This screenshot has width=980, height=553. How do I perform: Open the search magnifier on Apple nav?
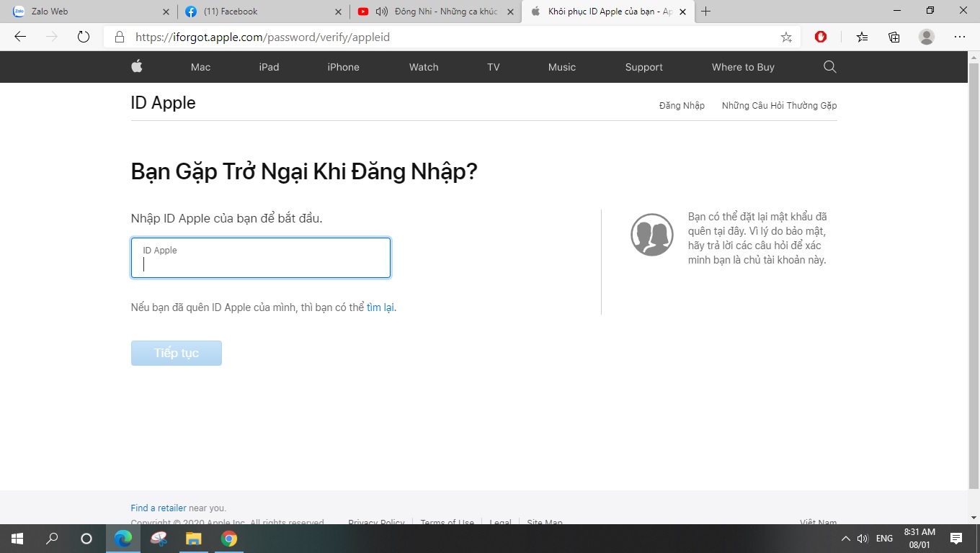tap(829, 67)
